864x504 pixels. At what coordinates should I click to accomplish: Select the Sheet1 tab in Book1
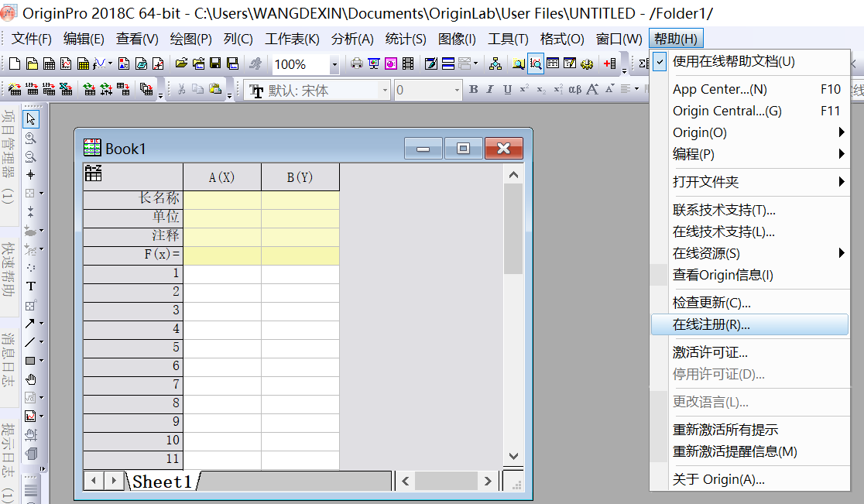pos(162,482)
